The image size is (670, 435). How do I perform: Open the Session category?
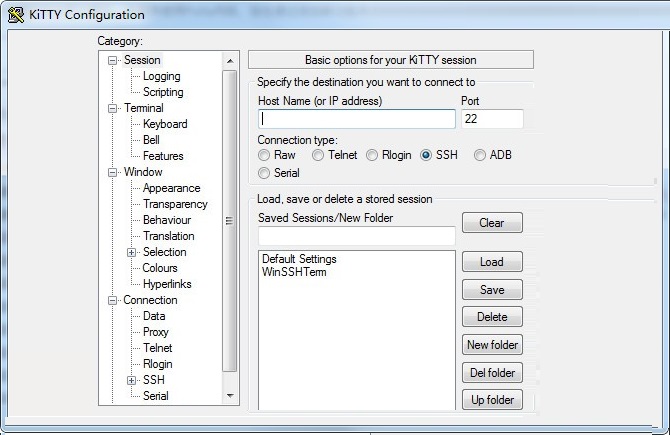click(x=142, y=60)
